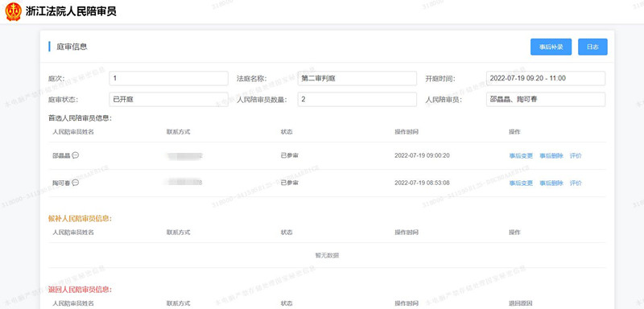
Task: Click 已参审 status in 陶可春 row
Action: pos(290,183)
